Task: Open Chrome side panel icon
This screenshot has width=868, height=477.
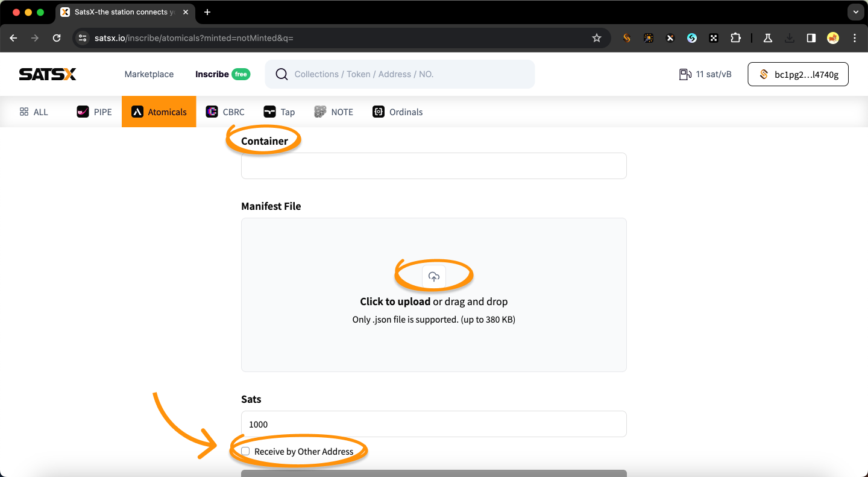Action: coord(811,38)
